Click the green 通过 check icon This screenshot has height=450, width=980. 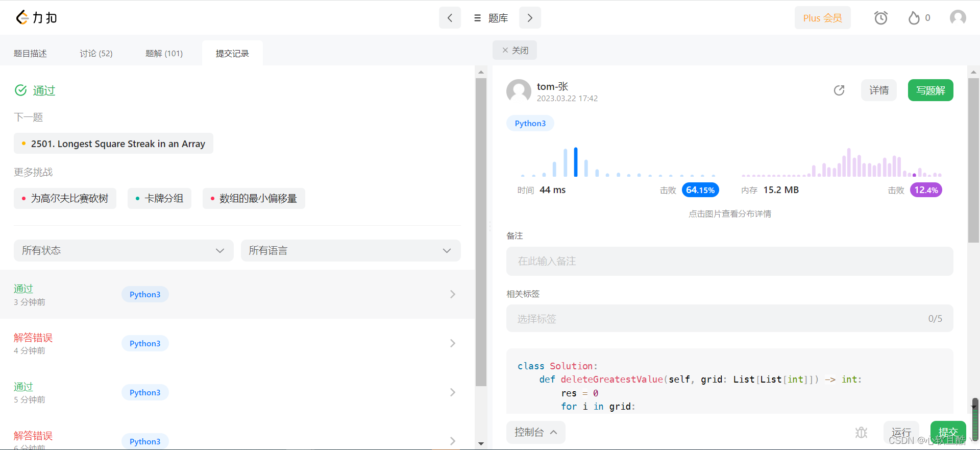pos(21,90)
